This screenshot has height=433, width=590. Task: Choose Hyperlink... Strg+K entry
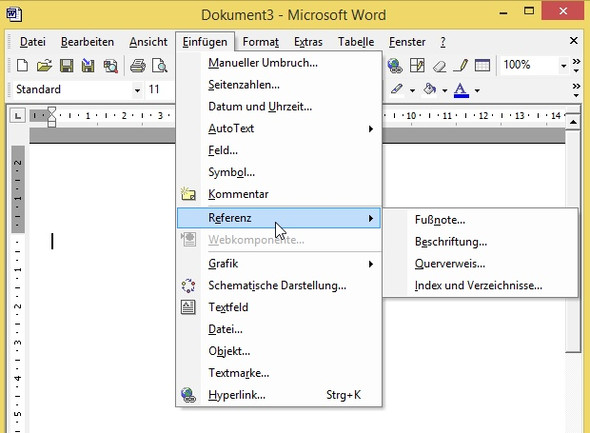click(279, 395)
